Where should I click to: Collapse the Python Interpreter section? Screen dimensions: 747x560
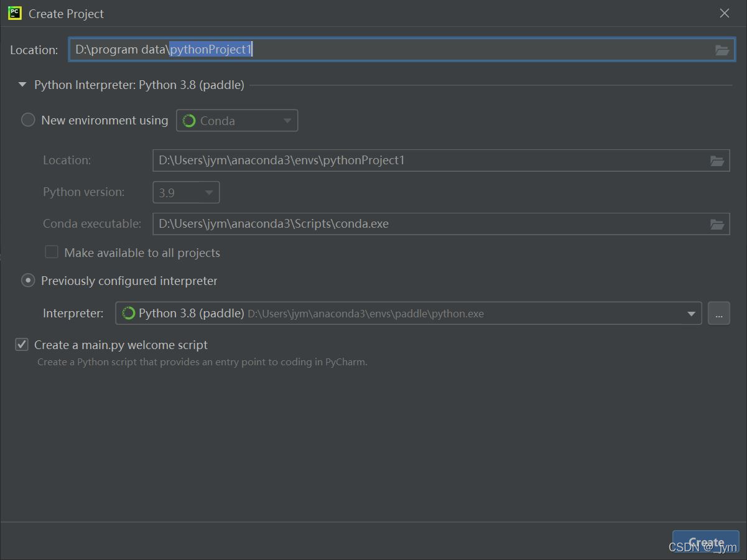(22, 85)
